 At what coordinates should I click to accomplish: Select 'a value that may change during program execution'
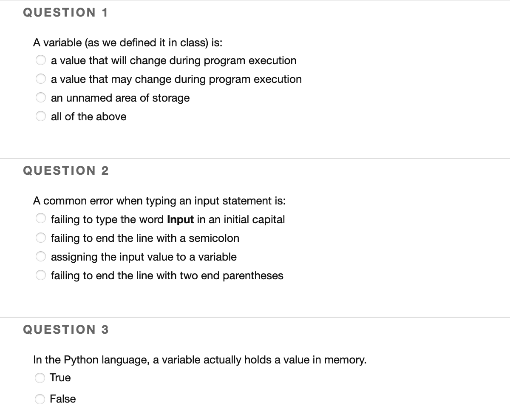41,79
